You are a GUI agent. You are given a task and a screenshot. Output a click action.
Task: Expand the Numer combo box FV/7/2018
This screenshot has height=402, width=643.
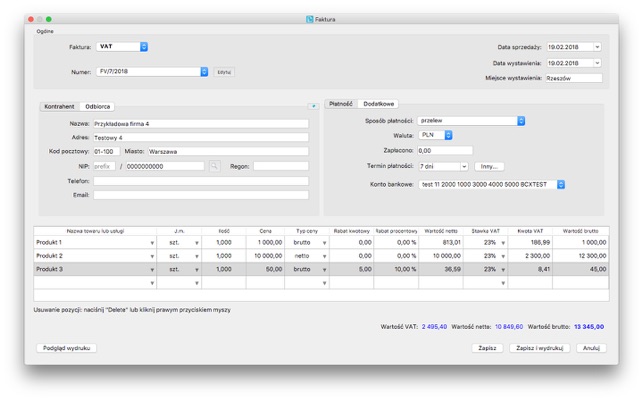[x=205, y=72]
